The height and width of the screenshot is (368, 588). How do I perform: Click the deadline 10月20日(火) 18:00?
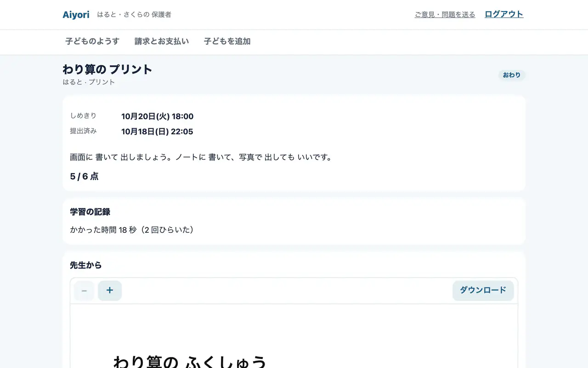coord(157,116)
